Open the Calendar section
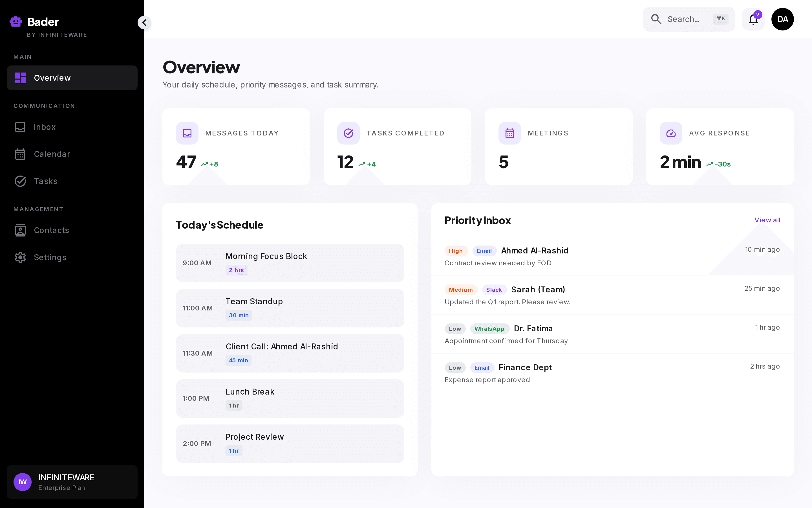The image size is (812, 508). pyautogui.click(x=72, y=154)
